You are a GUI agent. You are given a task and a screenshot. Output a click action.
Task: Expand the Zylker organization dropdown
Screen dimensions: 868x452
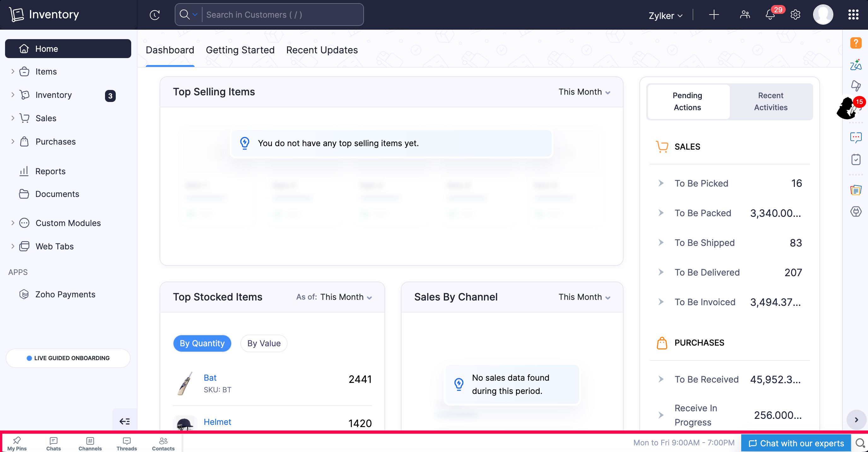665,15
